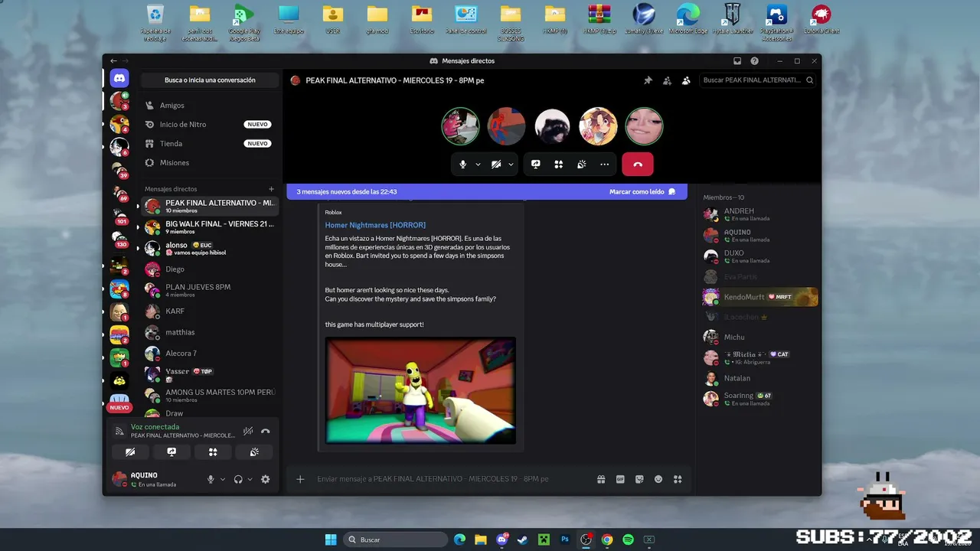Add friends to the group DM
Viewport: 980px width, 551px height.
tap(667, 80)
